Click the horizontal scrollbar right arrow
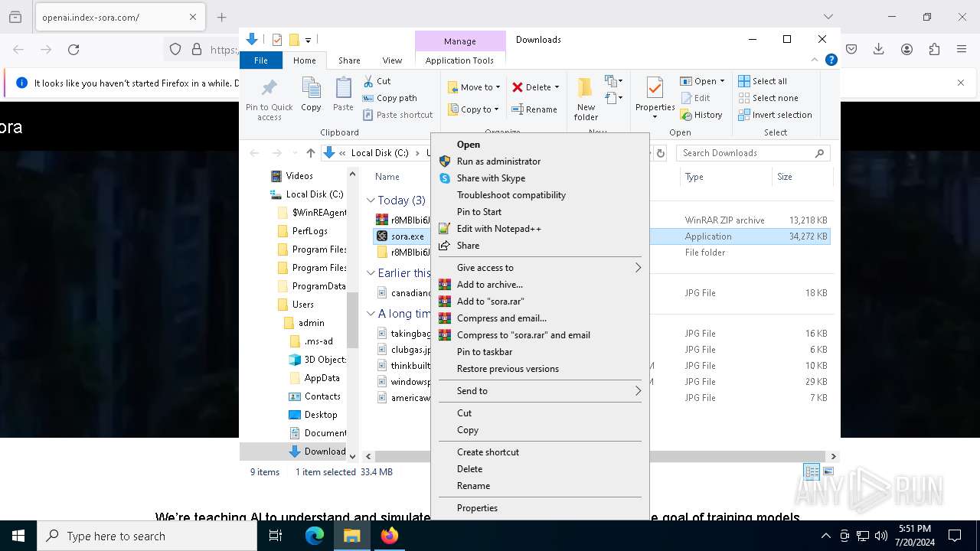Image resolution: width=980 pixels, height=551 pixels. coord(833,456)
